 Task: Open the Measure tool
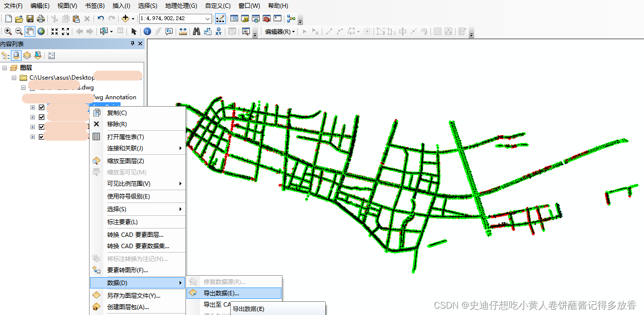(183, 31)
